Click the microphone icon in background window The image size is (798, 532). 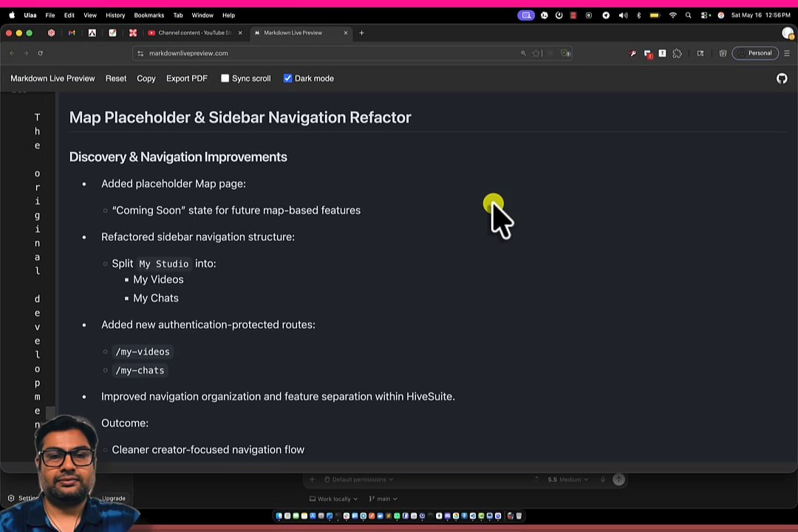[x=603, y=480]
